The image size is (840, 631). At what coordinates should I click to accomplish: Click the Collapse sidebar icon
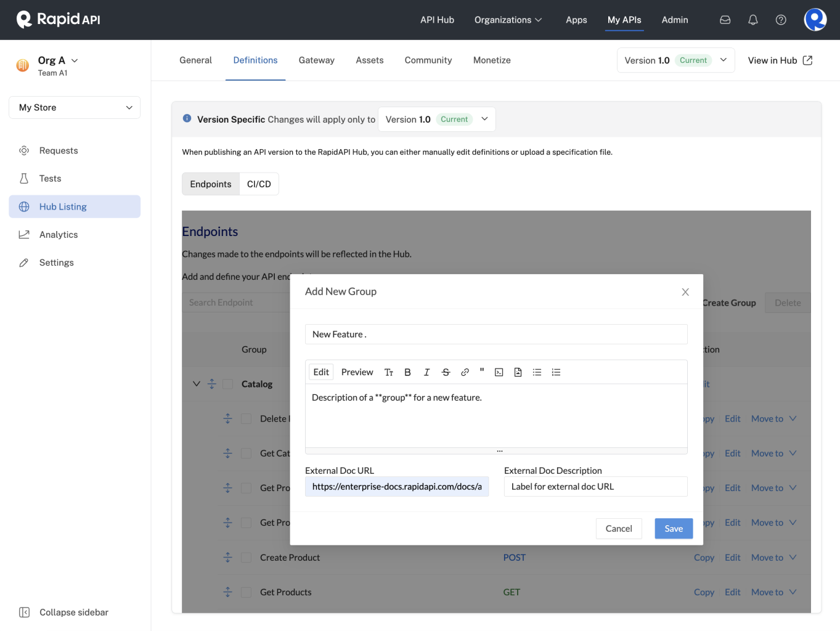tap(24, 612)
